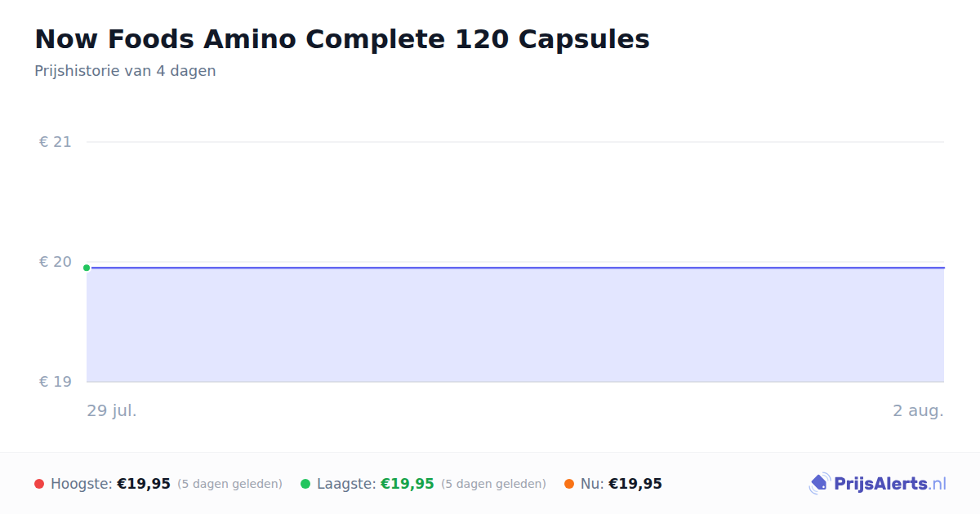Open the PrijsAlerts.nl brand link
Image resolution: width=980 pixels, height=514 pixels.
coord(878,484)
